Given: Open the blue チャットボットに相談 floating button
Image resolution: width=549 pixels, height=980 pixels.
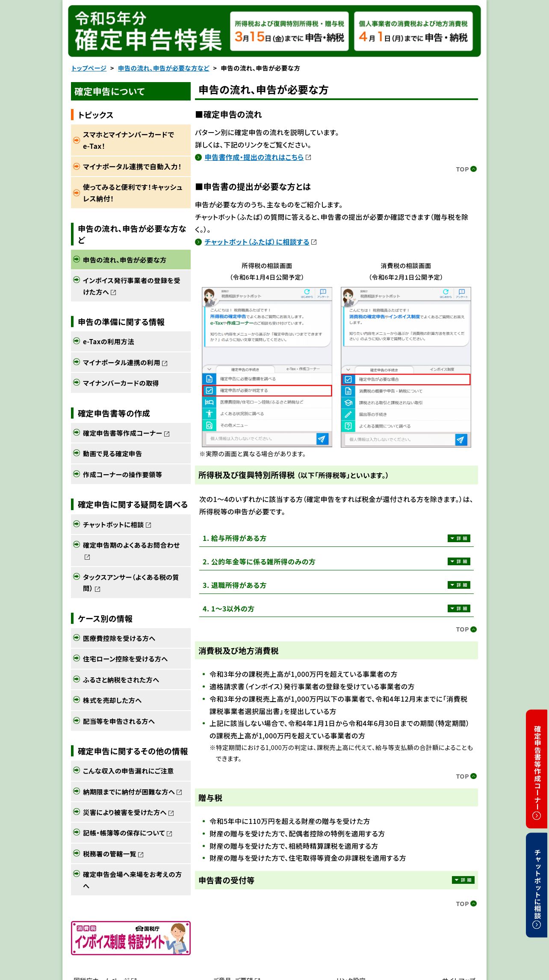Looking at the screenshot, I should (537, 885).
